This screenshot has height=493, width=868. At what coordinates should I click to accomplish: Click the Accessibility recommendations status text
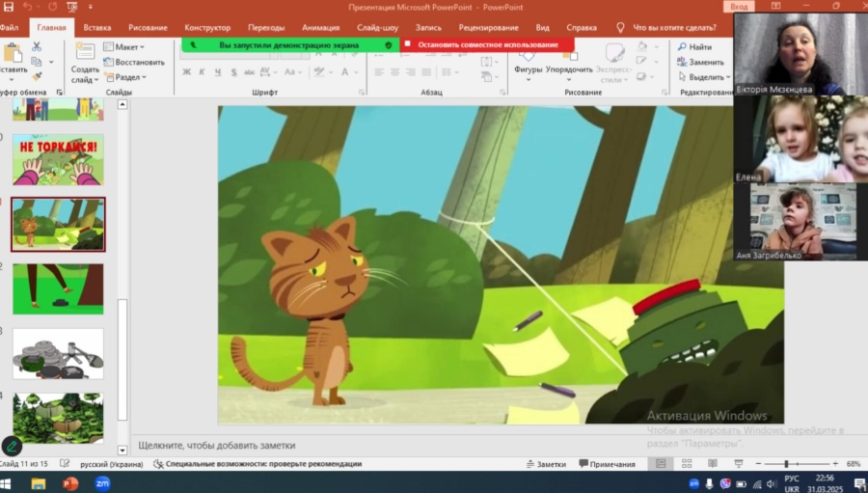(258, 464)
